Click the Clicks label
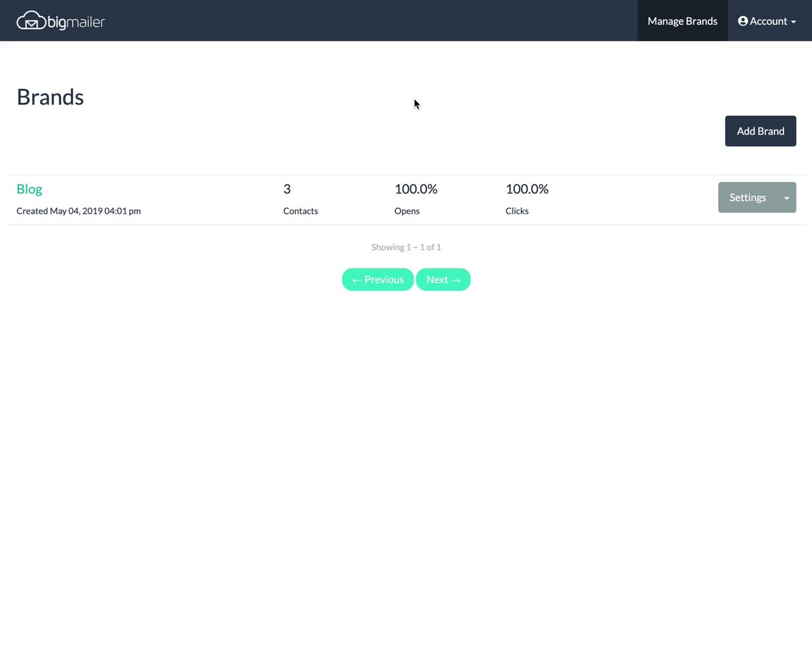Viewport: 812px width, 645px height. [x=517, y=211]
